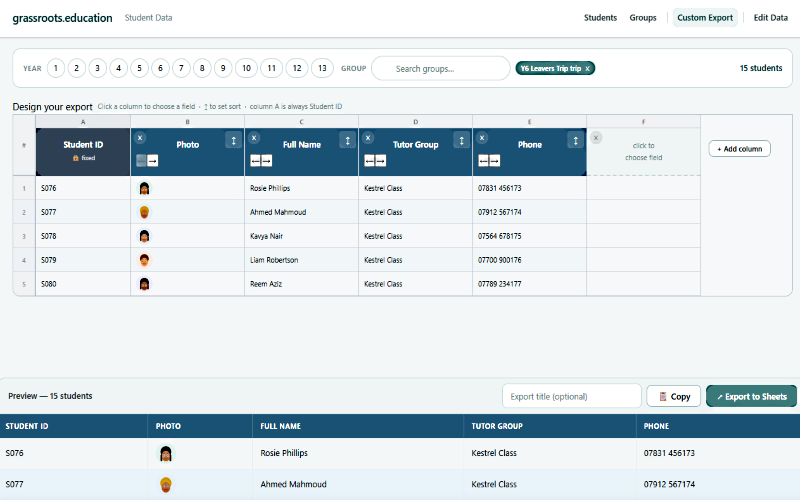Click the fixed Student ID column header
Screen dimensions: 800x500
click(x=83, y=152)
